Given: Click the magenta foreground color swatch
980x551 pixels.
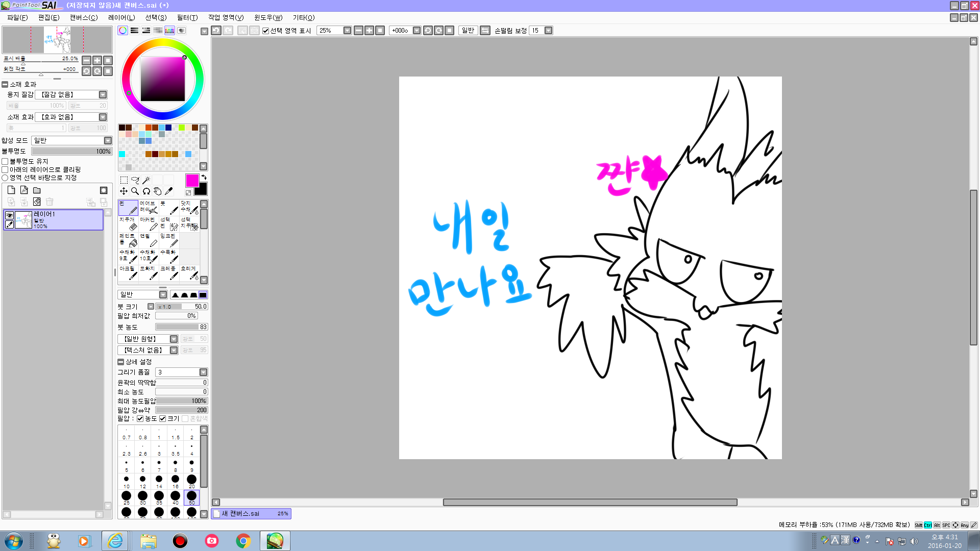Looking at the screenshot, I should point(192,180).
